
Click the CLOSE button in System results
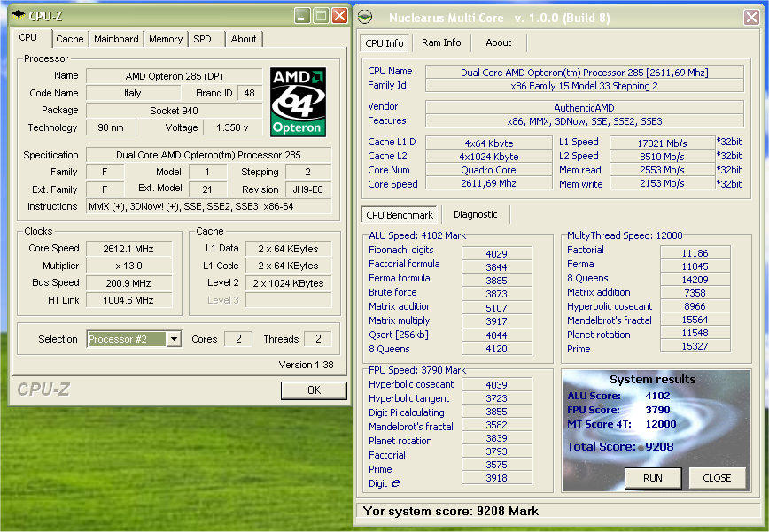[717, 478]
